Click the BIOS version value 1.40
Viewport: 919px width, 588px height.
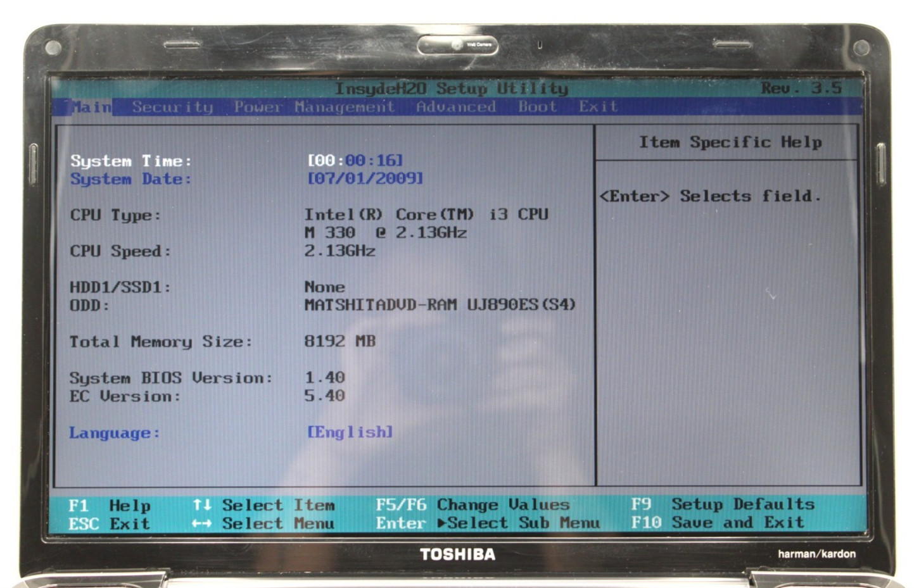click(x=325, y=377)
